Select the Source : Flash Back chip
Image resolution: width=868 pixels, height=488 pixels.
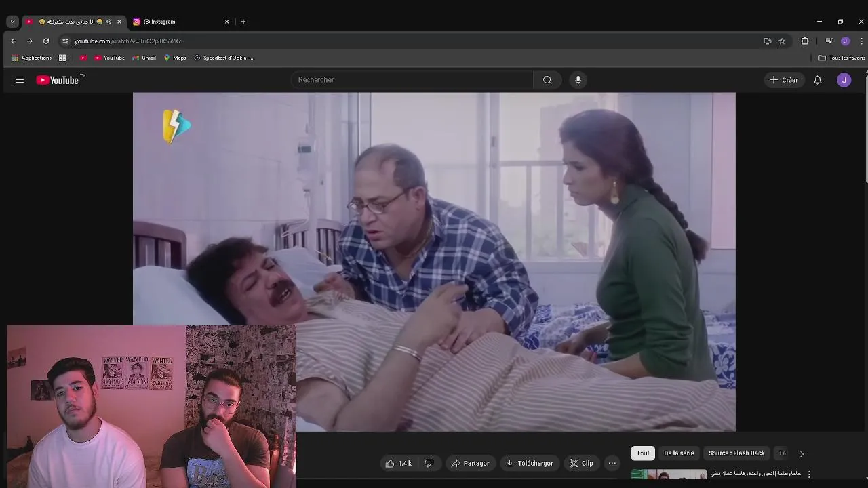pyautogui.click(x=736, y=453)
